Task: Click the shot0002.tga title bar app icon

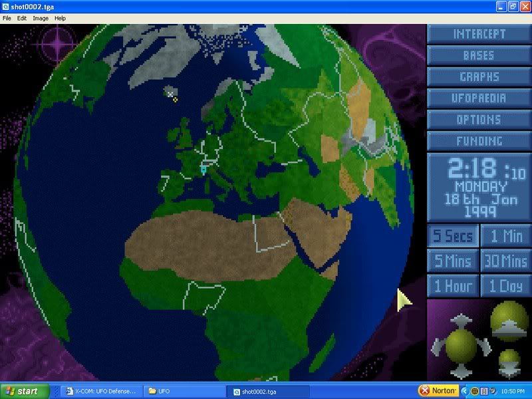Action: pyautogui.click(x=5, y=7)
